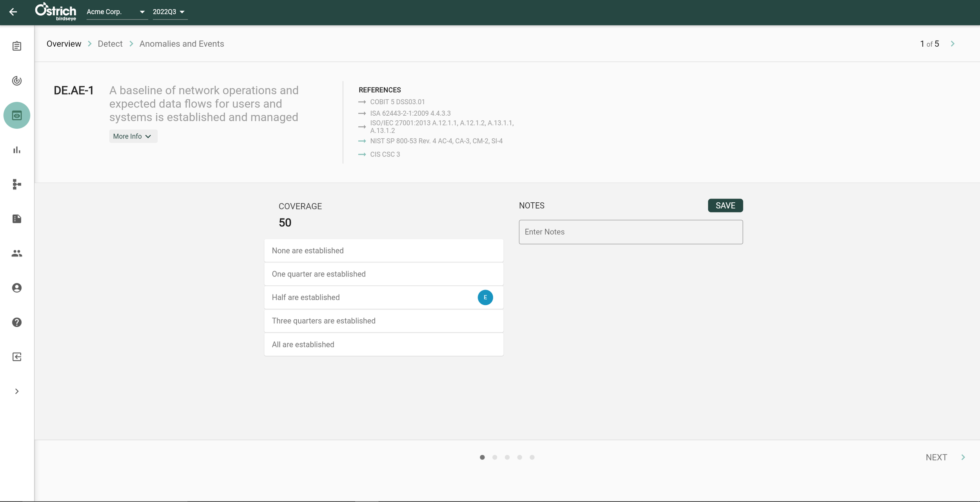Select 'Three quarters are established' option
980x502 pixels.
tap(383, 321)
